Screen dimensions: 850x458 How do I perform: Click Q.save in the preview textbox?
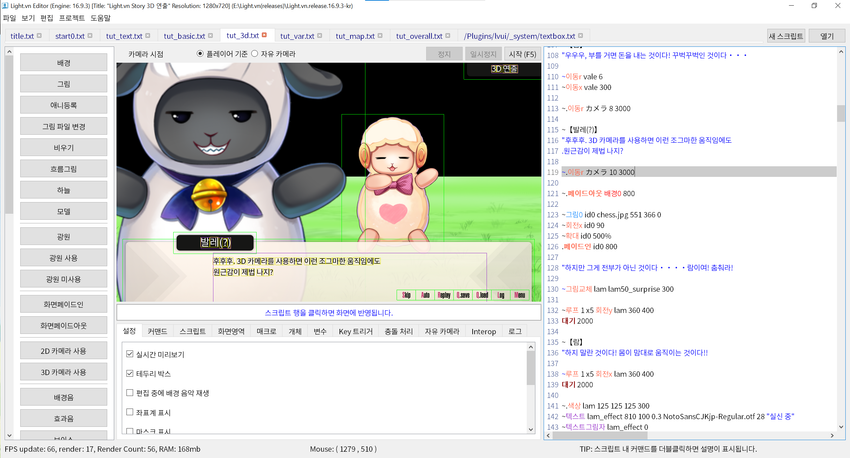[463, 295]
